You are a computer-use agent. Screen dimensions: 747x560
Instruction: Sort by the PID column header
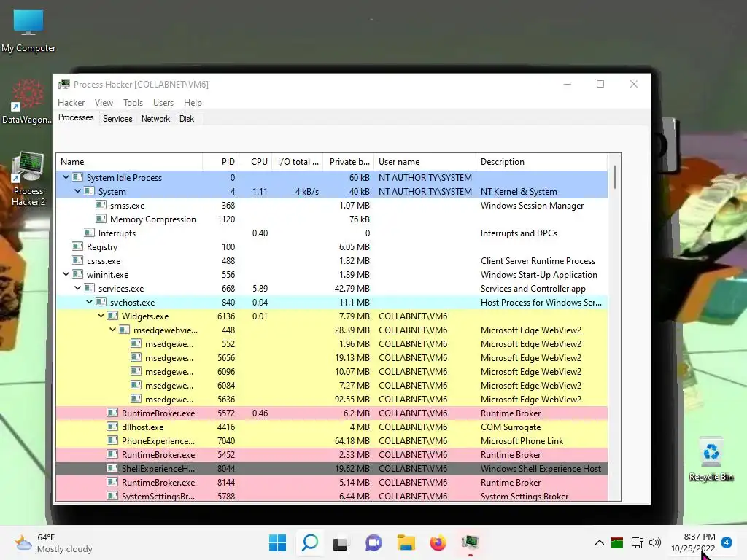click(221, 162)
